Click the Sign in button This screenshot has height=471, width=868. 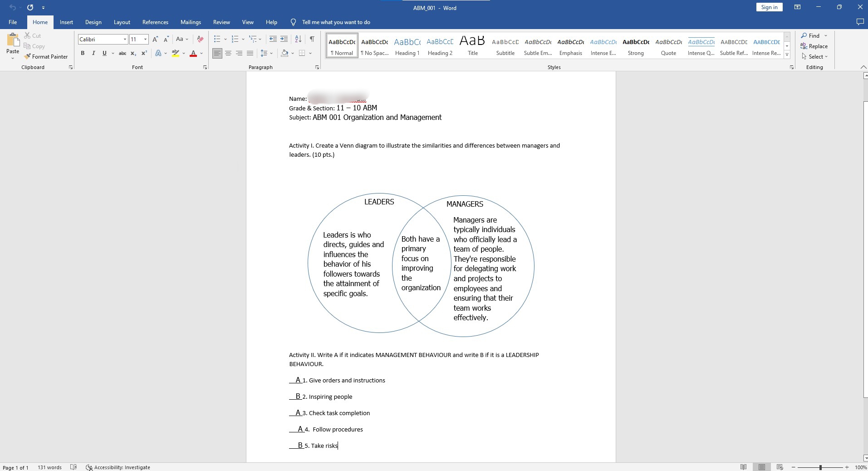coord(769,7)
